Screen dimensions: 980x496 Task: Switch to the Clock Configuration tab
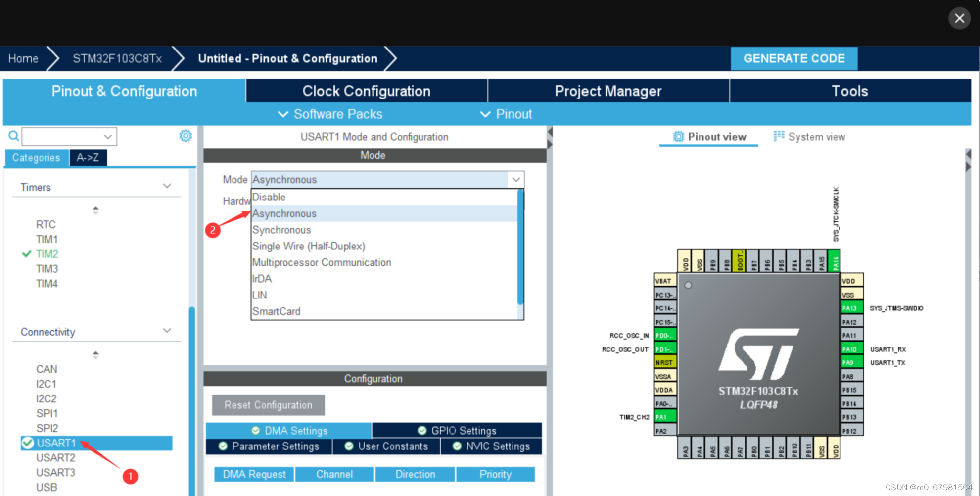[367, 91]
